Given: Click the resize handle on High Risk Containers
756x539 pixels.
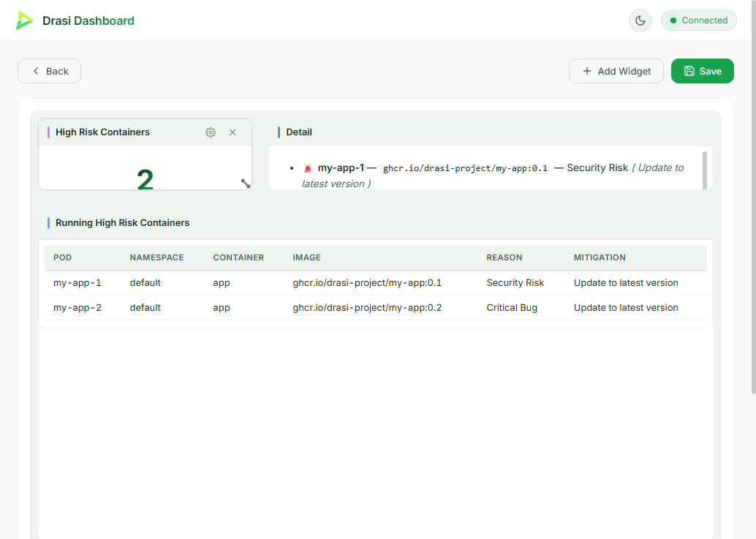Looking at the screenshot, I should point(246,184).
